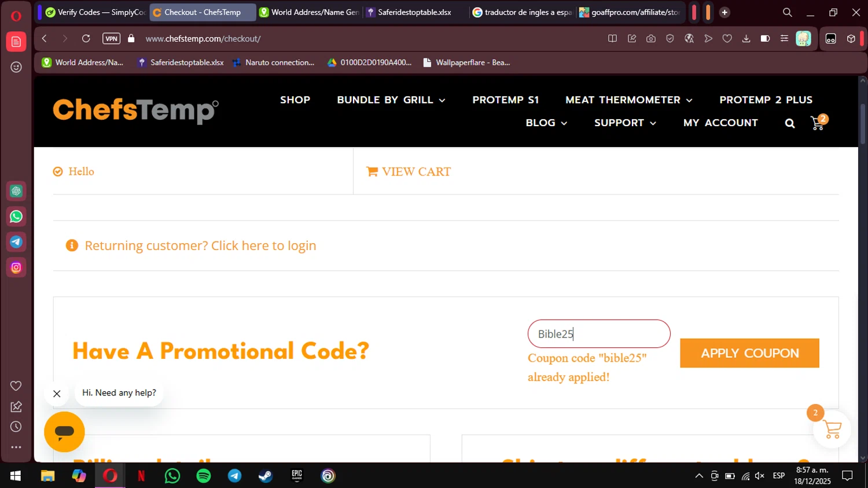This screenshot has height=488, width=868.
Task: Open ChatGPT in the Opera sidebar
Action: click(16, 191)
